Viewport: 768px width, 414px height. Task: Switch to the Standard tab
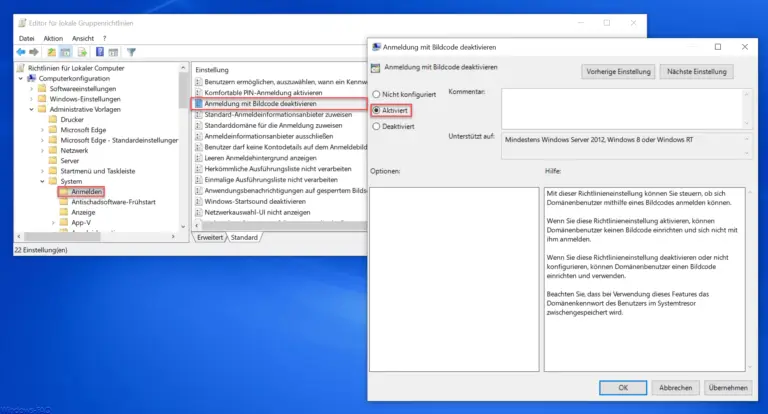tap(244, 238)
